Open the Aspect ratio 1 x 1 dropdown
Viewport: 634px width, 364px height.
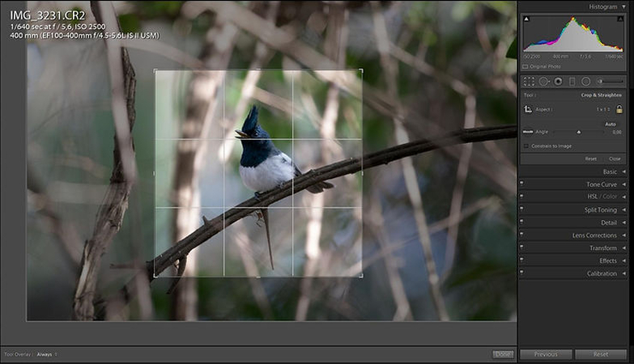603,109
